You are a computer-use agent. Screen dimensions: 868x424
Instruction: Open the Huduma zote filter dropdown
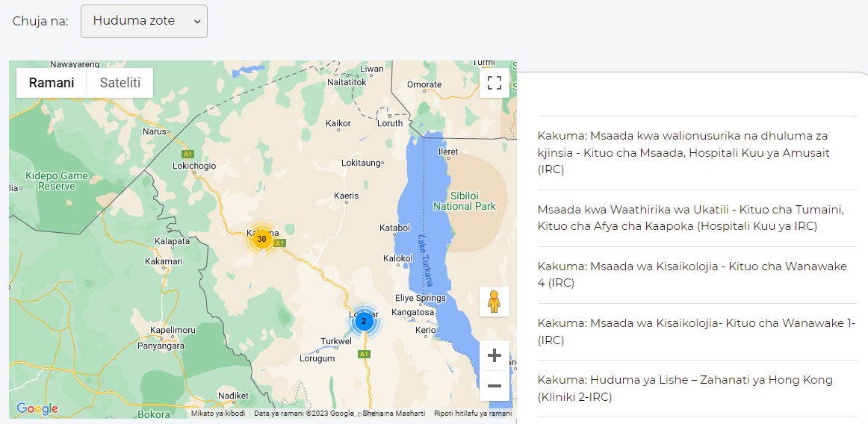pos(144,22)
